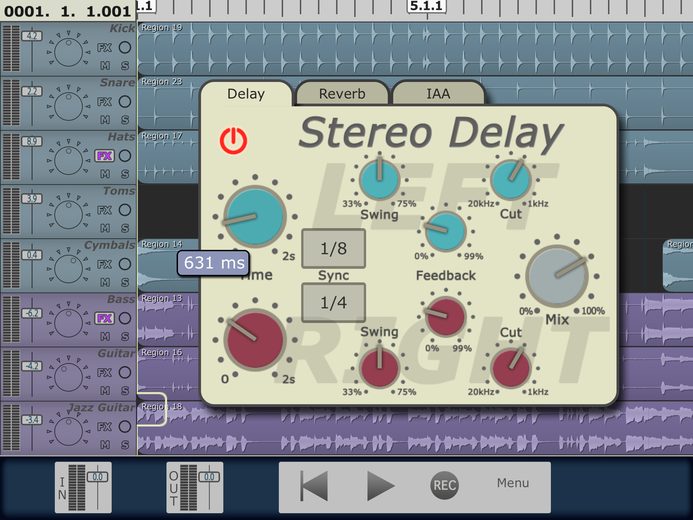This screenshot has height=520, width=693.
Task: Open FX for the Jazz Guitar track
Action: coord(104,426)
